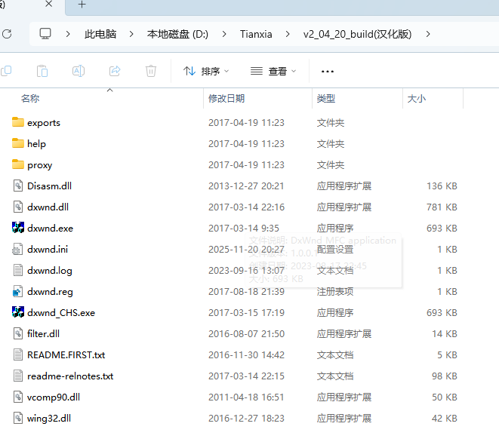
Task: Click the This PC monitor icon
Action: (x=45, y=34)
